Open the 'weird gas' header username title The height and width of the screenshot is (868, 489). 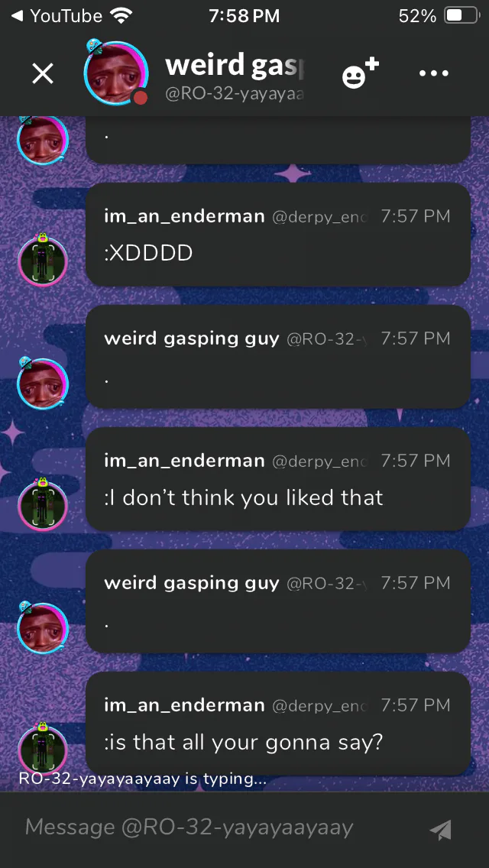235,65
